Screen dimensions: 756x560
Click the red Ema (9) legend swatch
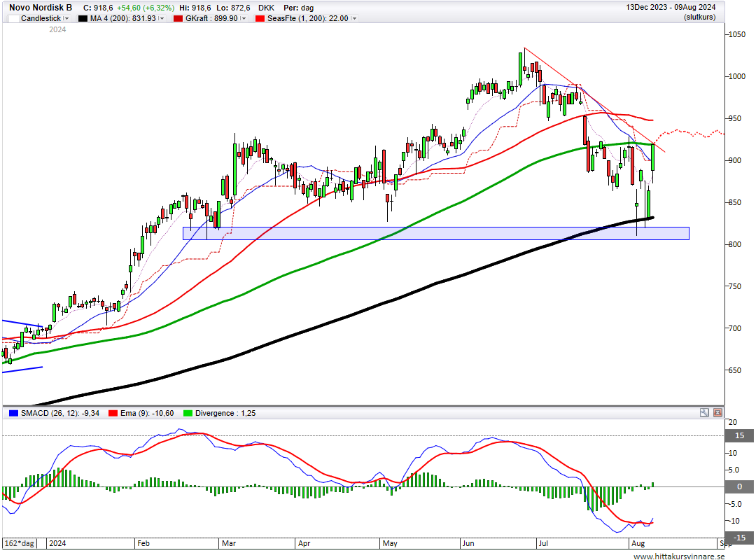click(x=113, y=414)
